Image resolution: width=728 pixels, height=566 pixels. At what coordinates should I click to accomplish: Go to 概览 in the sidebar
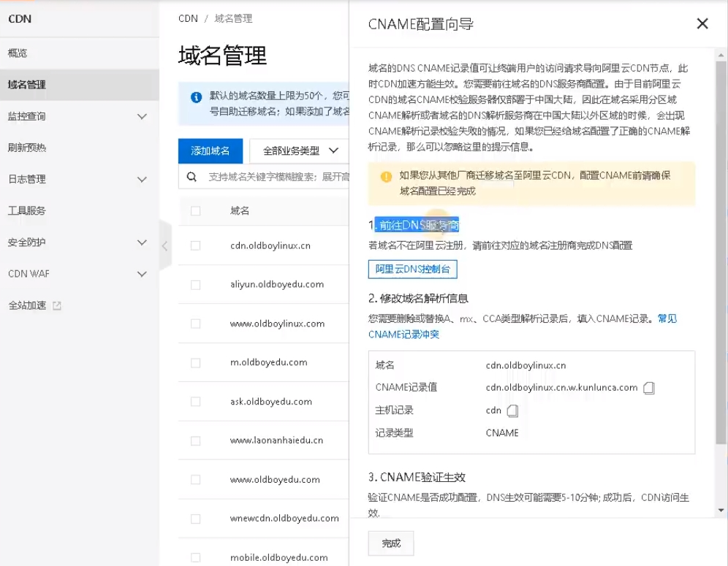coord(18,53)
